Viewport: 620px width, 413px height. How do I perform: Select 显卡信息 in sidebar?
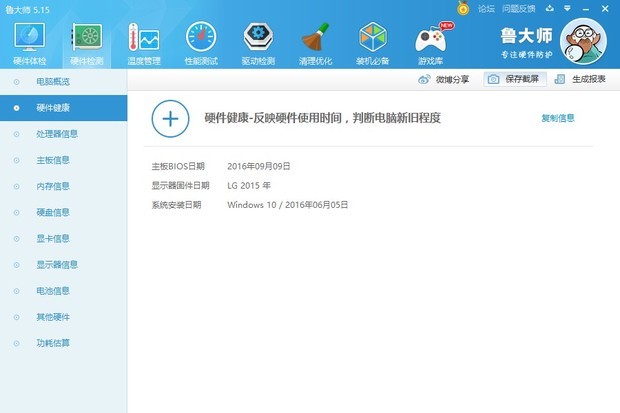(x=63, y=239)
